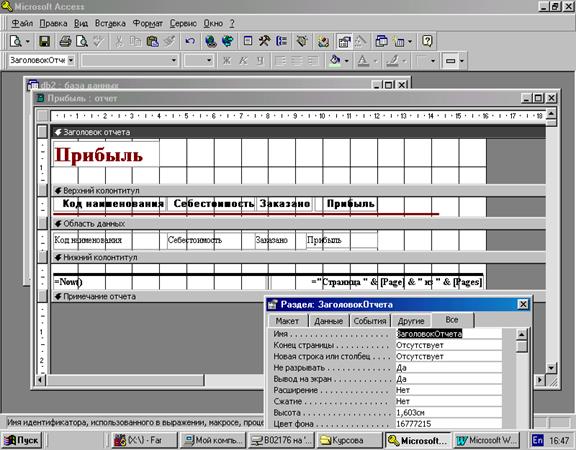Open the Сервис menu

(x=183, y=24)
